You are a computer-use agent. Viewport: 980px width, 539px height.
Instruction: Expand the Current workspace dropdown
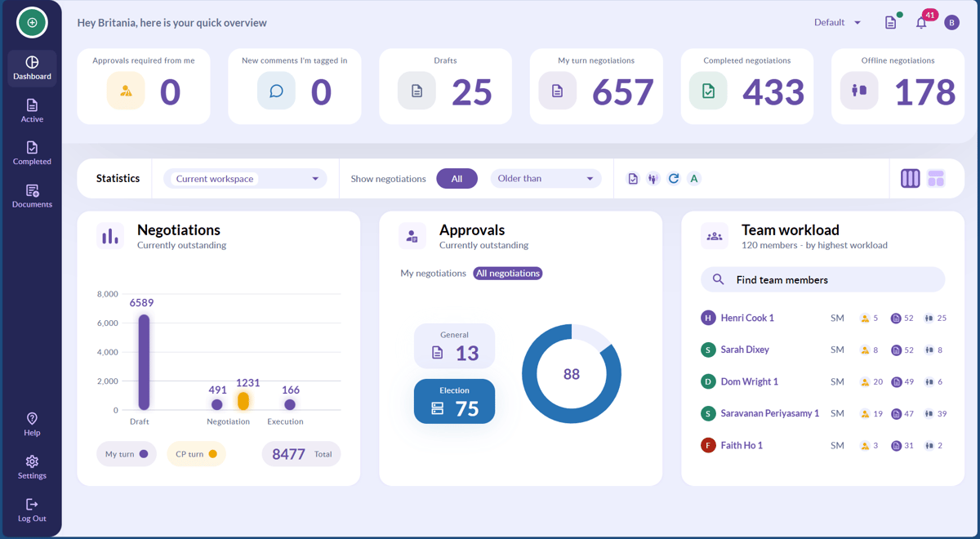pyautogui.click(x=245, y=179)
